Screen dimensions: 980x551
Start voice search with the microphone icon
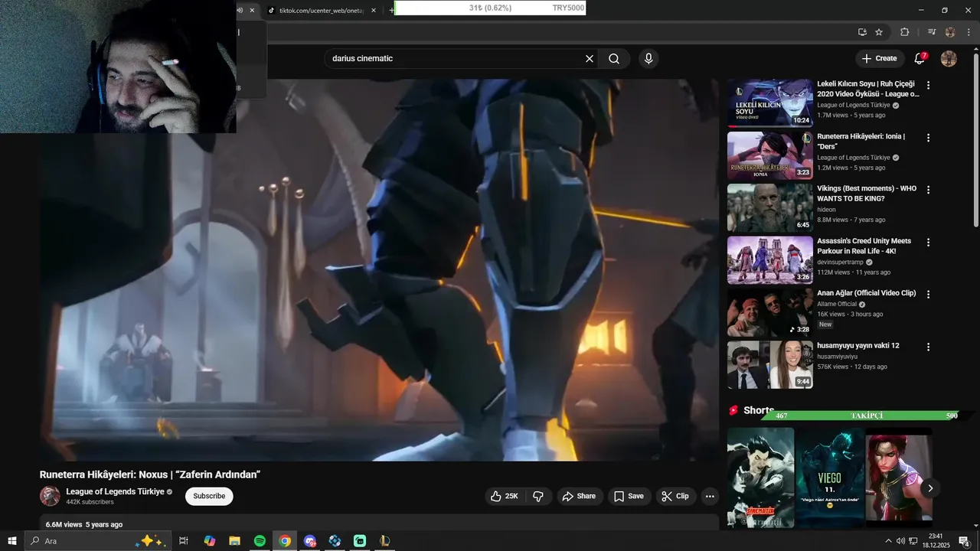click(648, 59)
